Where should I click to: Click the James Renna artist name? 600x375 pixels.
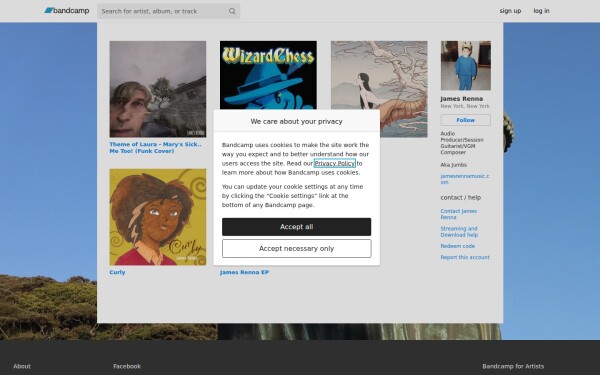coord(461,99)
